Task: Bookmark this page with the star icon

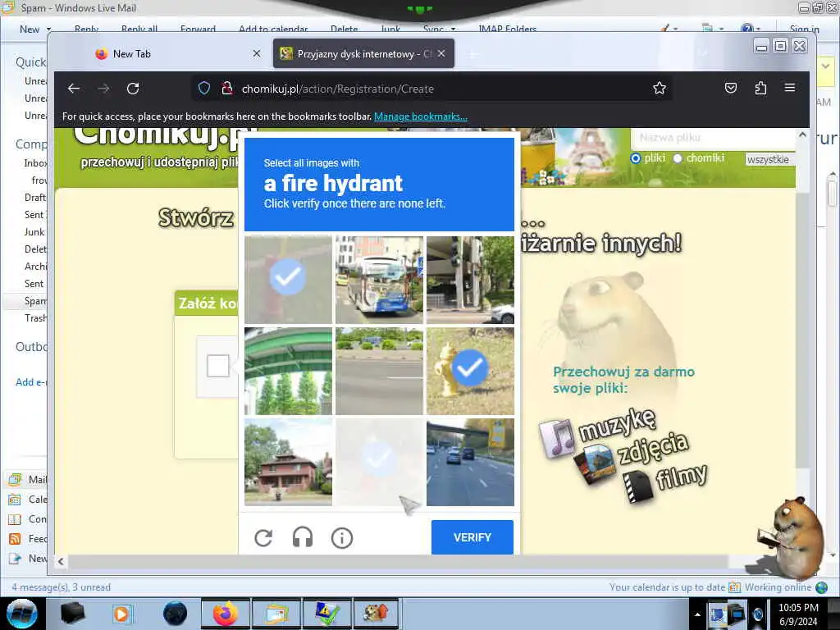Action: click(x=660, y=88)
